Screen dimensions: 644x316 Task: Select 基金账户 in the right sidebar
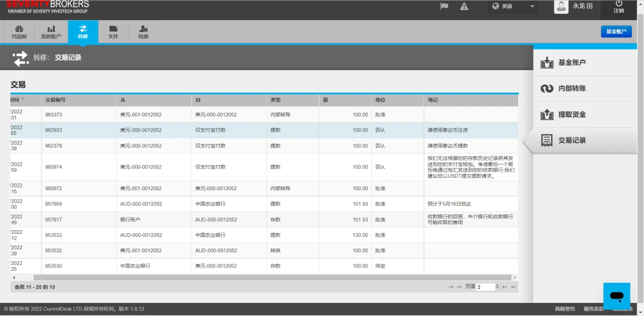coord(571,63)
